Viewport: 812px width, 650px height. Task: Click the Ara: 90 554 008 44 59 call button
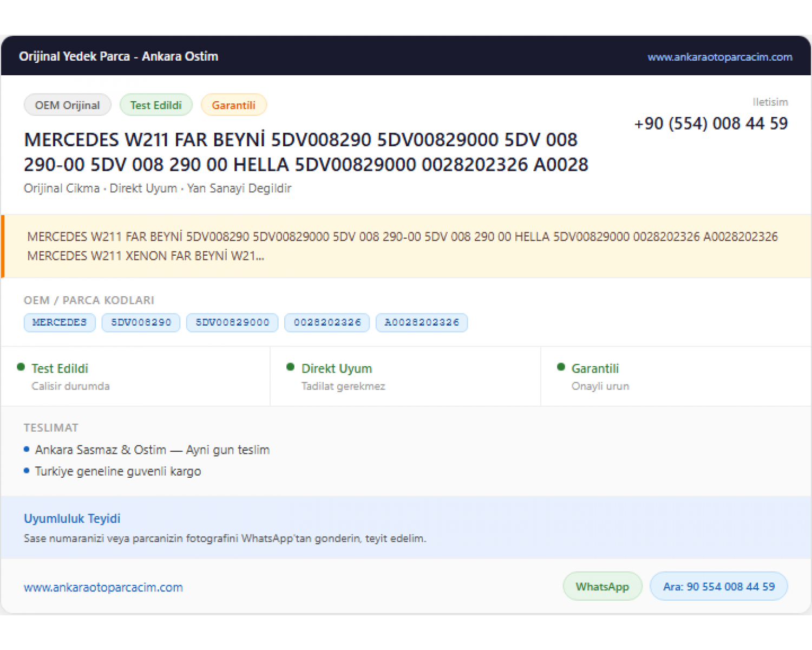pos(719,587)
